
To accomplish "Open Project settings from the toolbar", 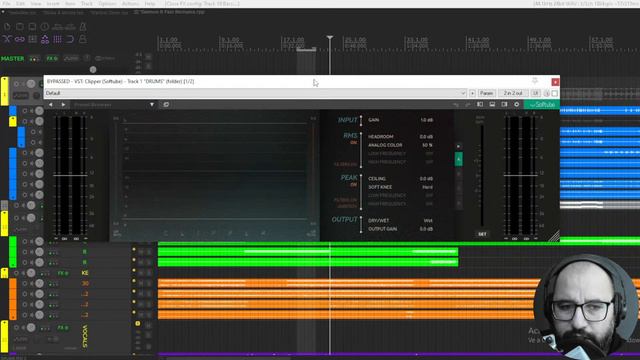I will [x=44, y=27].
